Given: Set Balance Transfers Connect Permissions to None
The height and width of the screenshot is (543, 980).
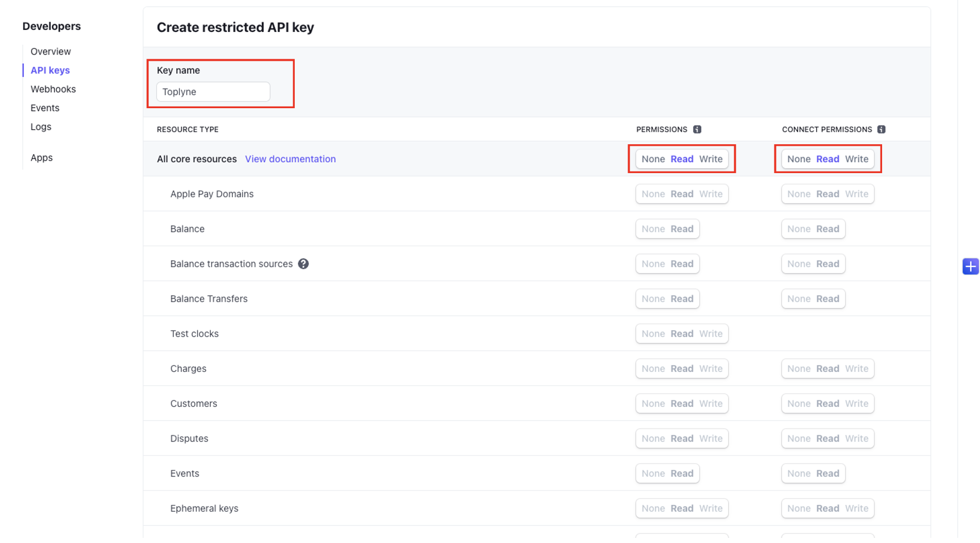Looking at the screenshot, I should tap(799, 299).
